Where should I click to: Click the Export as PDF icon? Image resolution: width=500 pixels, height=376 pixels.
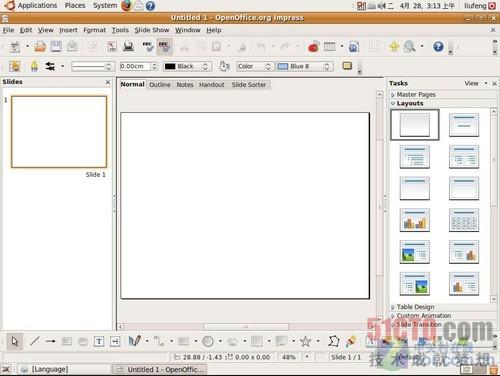[112, 46]
